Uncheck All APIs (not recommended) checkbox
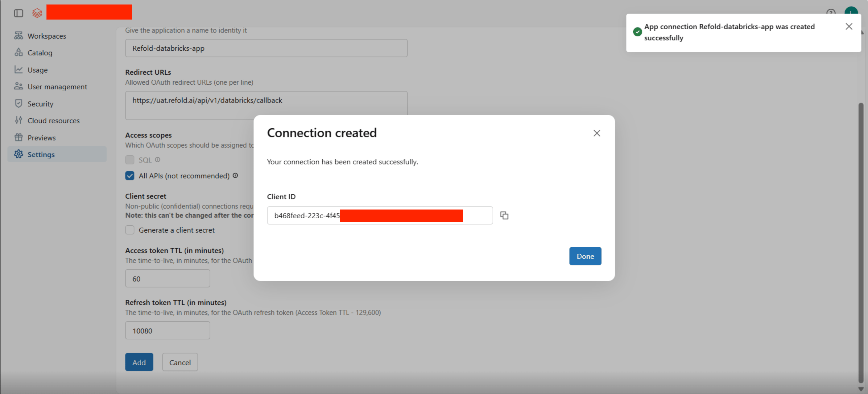Viewport: 868px width, 394px height. pos(130,176)
